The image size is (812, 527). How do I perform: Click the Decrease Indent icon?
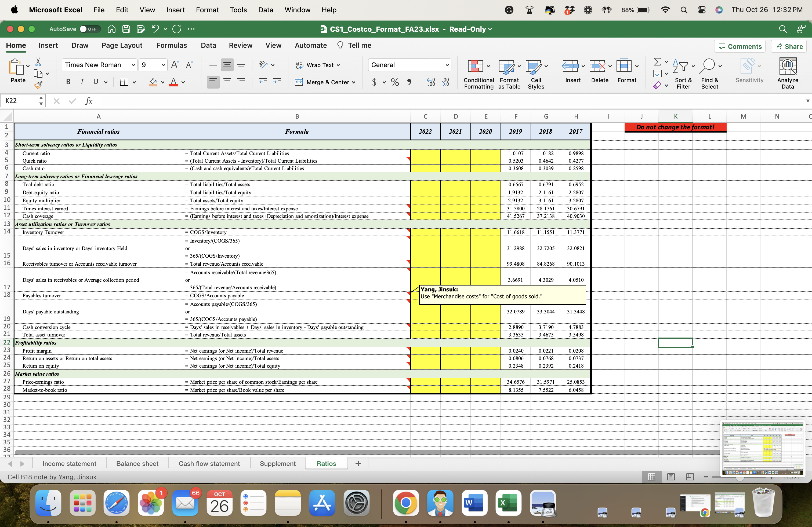pyautogui.click(x=263, y=82)
